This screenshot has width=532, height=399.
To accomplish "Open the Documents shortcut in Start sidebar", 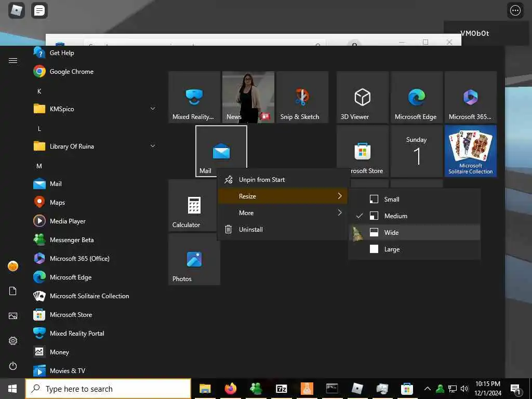I will pyautogui.click(x=13, y=291).
